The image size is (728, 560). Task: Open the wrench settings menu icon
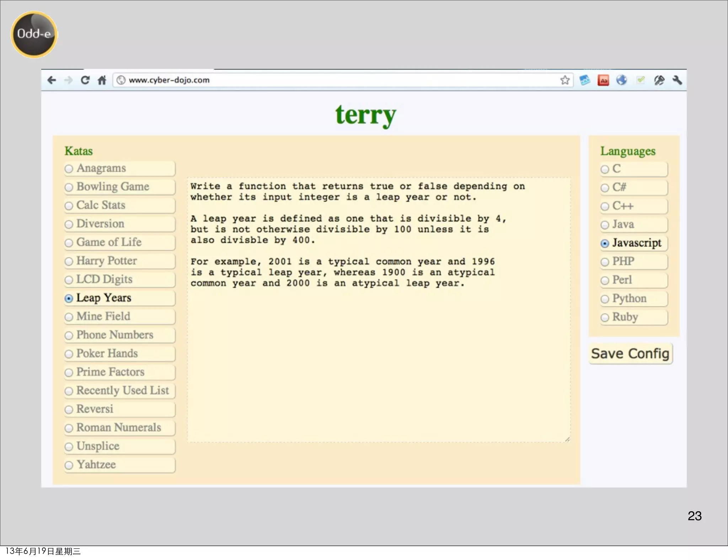[677, 80]
